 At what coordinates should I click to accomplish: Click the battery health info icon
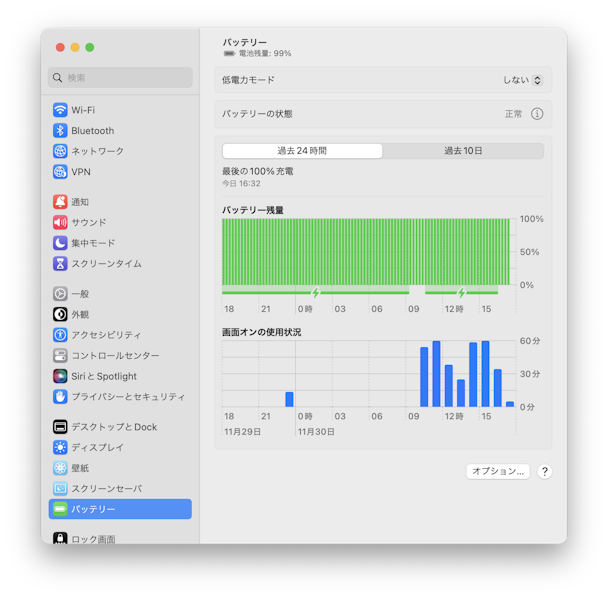pyautogui.click(x=537, y=114)
